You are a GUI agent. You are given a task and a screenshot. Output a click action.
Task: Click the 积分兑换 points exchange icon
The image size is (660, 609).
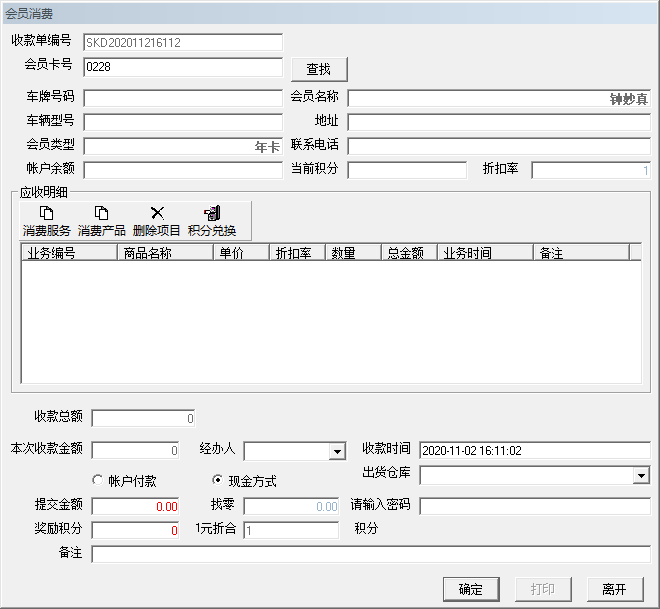click(212, 213)
